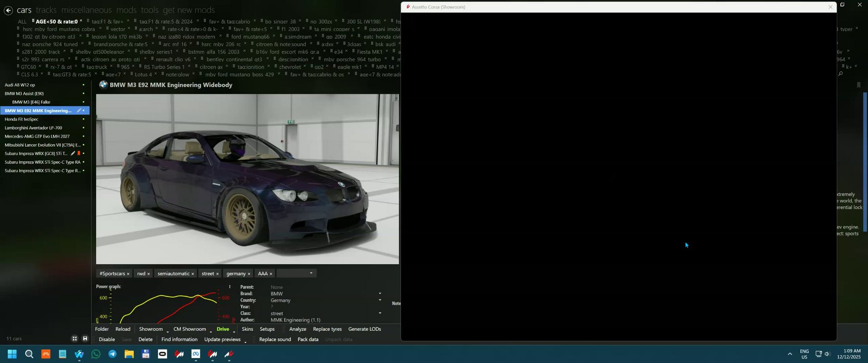Click the Year field
868x363 pixels.
point(325,307)
